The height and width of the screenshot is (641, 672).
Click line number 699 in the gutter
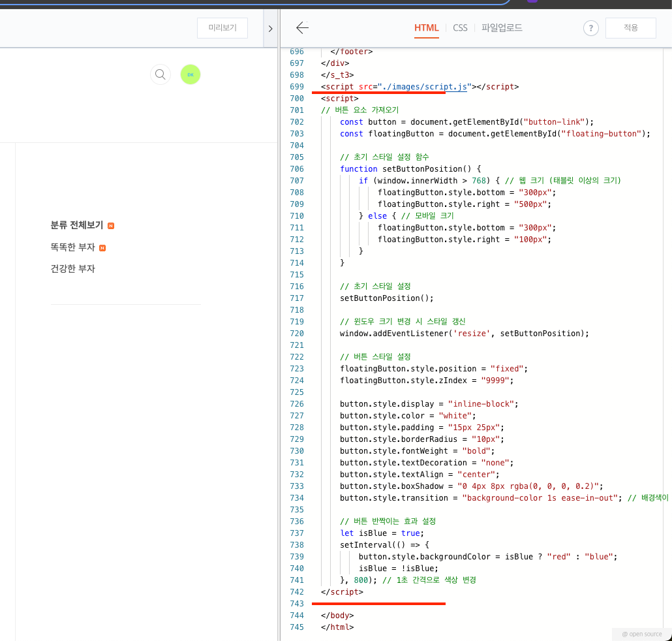click(297, 87)
